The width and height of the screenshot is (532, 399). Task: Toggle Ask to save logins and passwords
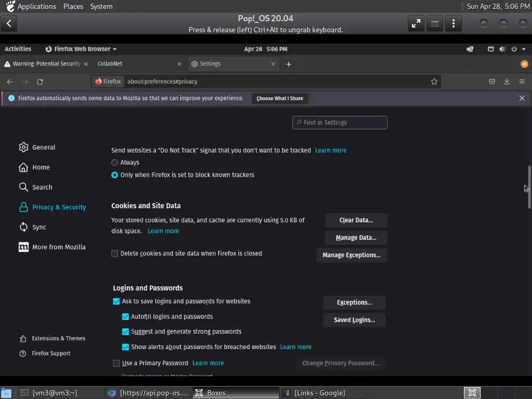116,301
